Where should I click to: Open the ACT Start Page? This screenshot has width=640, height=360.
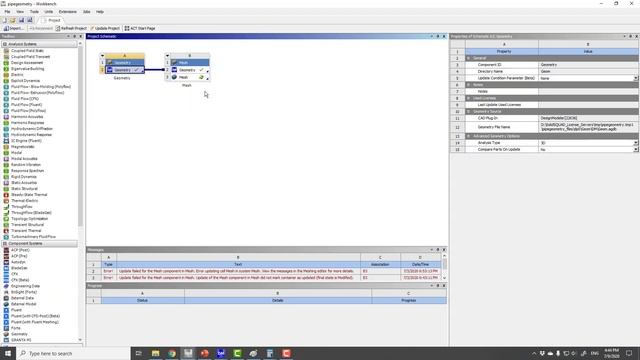(x=140, y=28)
